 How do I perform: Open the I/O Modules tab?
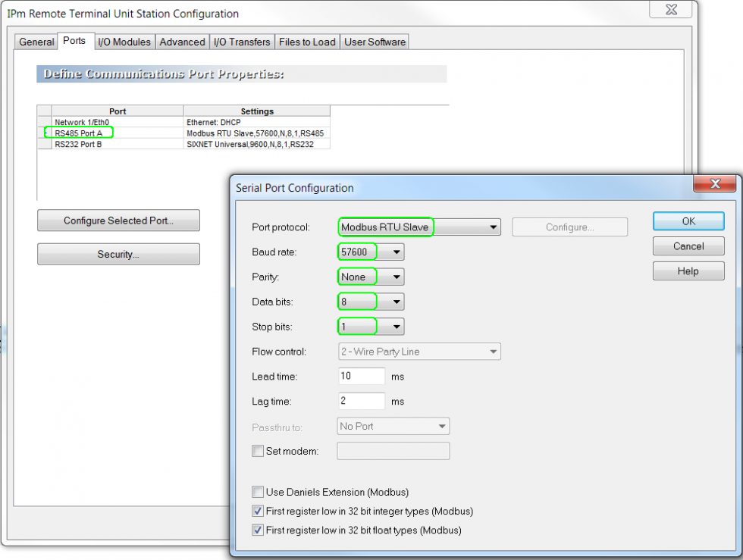pos(124,42)
